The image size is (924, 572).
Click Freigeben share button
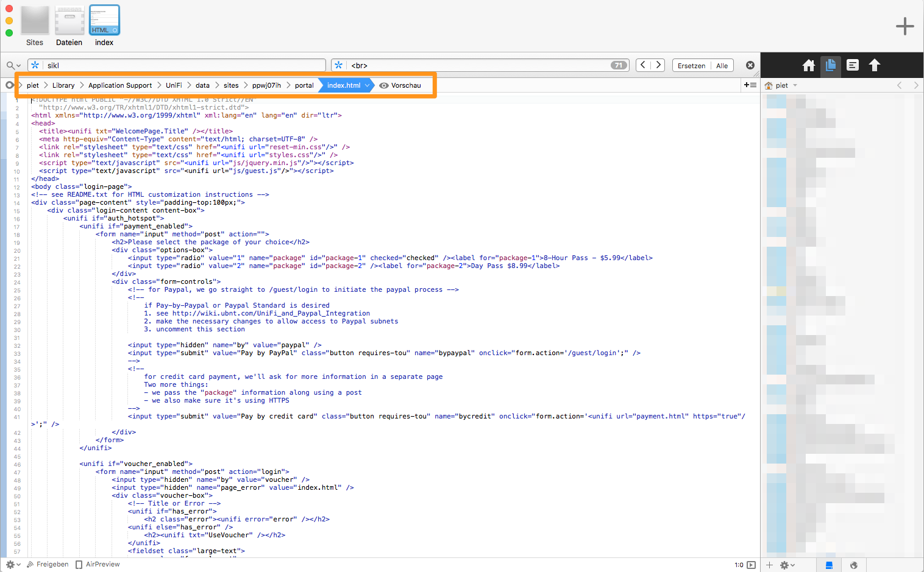(48, 565)
